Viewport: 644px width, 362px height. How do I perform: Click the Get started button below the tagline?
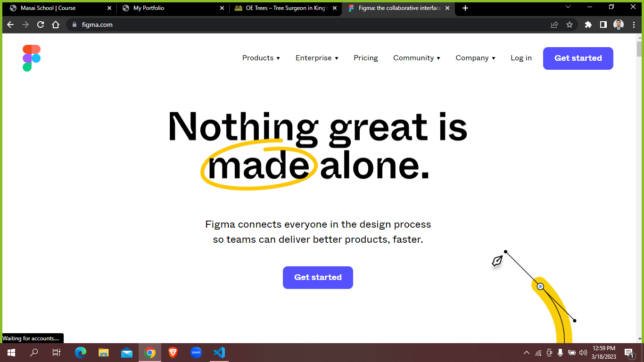(x=318, y=278)
